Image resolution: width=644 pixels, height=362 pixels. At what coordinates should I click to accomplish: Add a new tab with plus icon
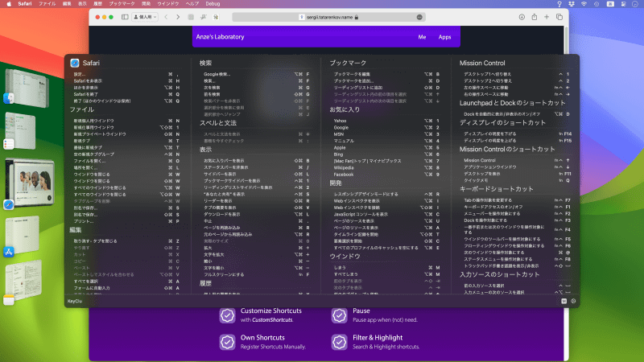click(x=547, y=17)
